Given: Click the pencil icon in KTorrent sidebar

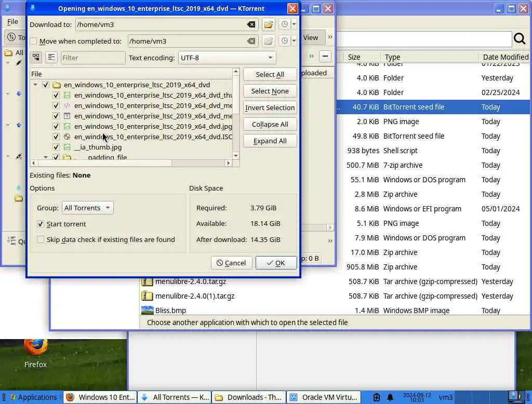Looking at the screenshot, I should [19, 63].
